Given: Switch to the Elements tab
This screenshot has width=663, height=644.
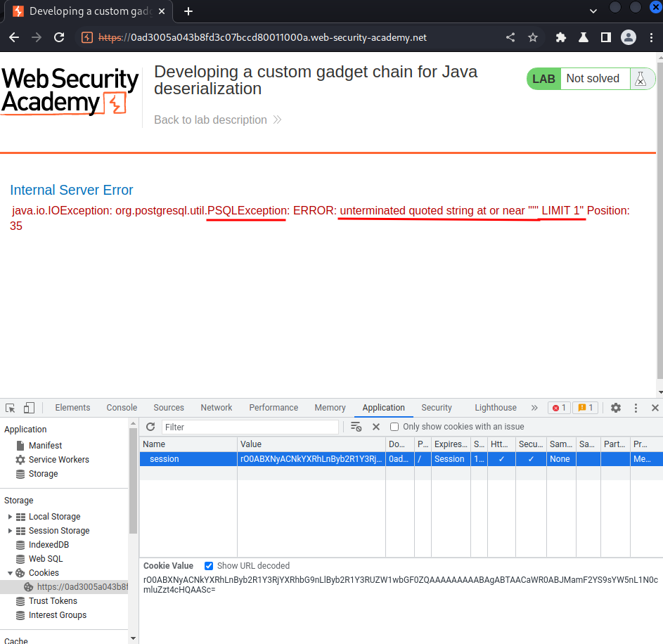Looking at the screenshot, I should click(72, 408).
